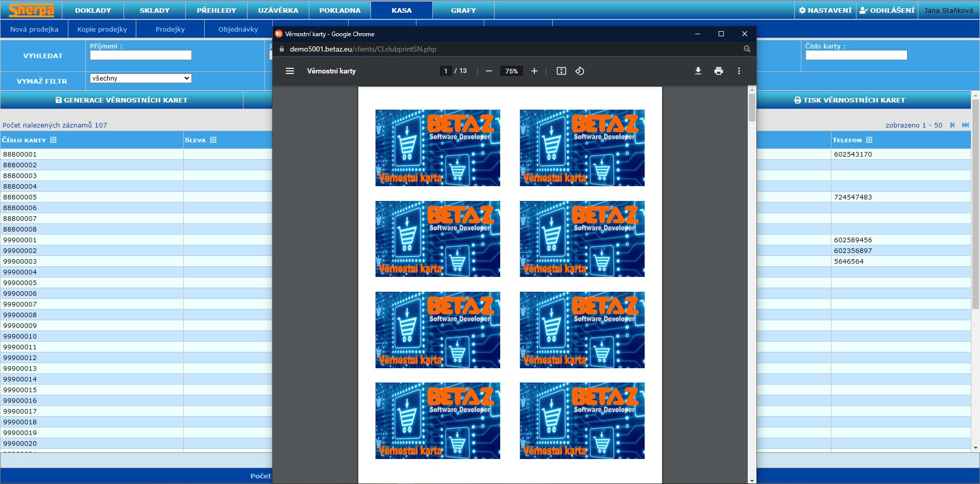This screenshot has width=980, height=484.
Task: Open the SKLADY menu
Action: point(154,10)
